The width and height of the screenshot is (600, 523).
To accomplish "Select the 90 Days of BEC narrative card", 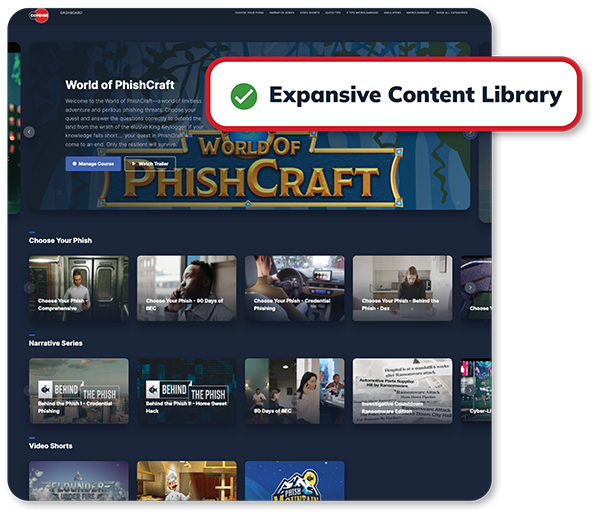I will point(295,392).
